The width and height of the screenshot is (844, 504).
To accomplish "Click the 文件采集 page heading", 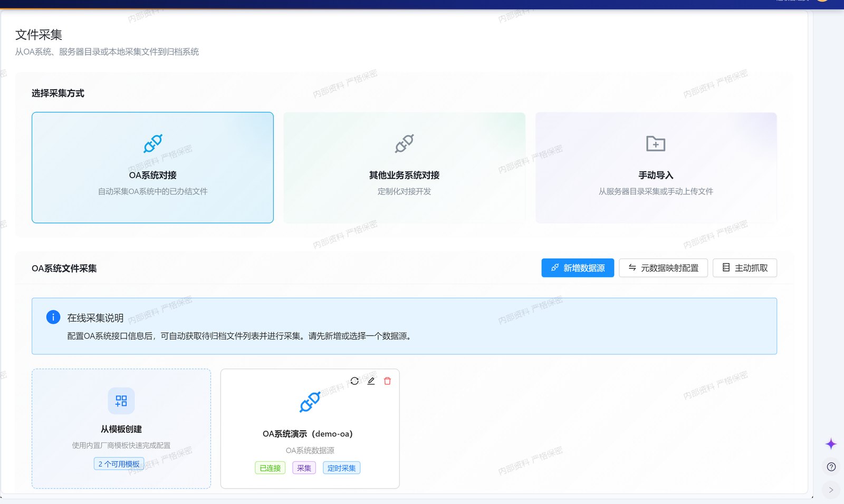I will point(39,35).
